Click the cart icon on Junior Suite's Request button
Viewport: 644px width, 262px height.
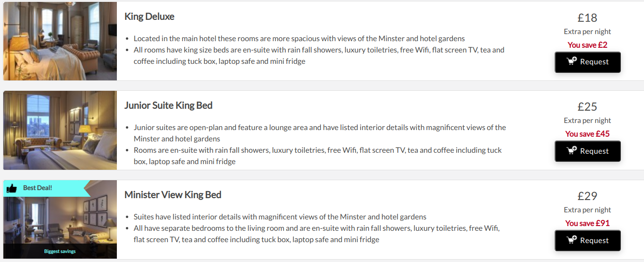coord(572,150)
